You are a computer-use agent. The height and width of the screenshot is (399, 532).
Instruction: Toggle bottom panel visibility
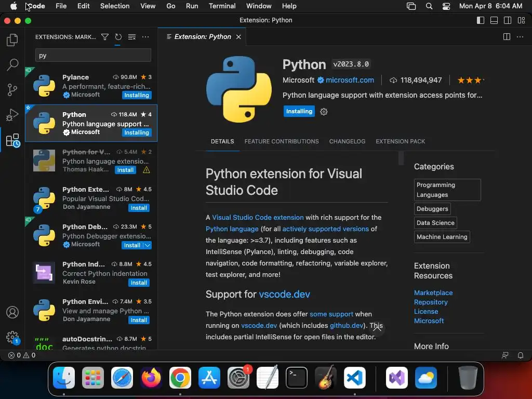(494, 20)
